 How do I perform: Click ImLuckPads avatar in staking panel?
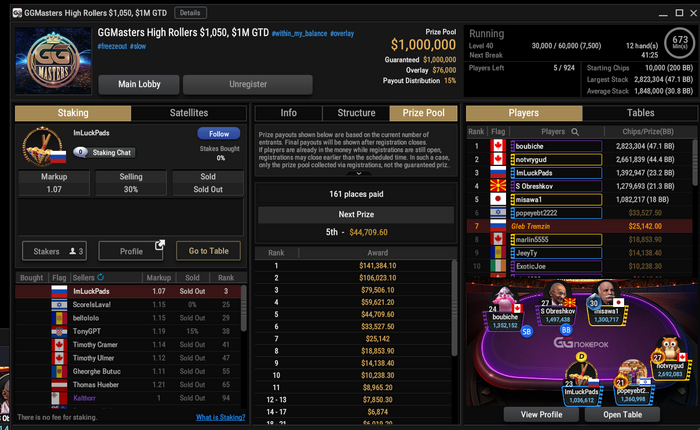[43, 146]
